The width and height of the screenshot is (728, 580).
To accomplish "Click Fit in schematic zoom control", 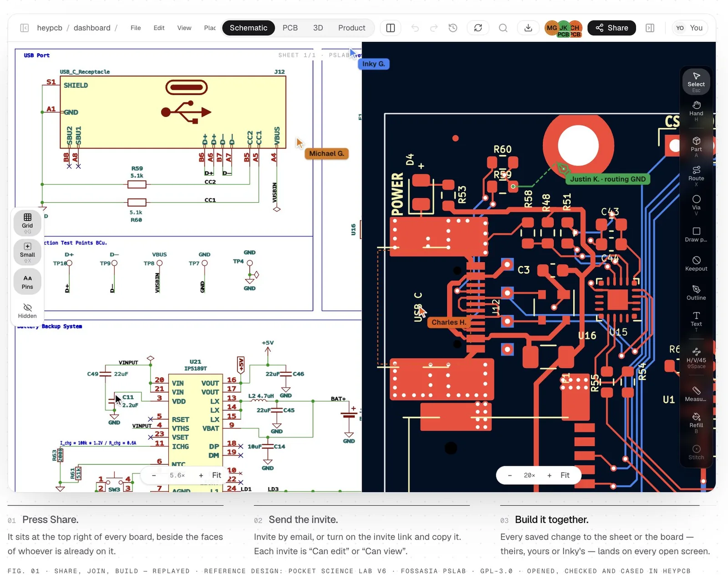I will tap(217, 475).
